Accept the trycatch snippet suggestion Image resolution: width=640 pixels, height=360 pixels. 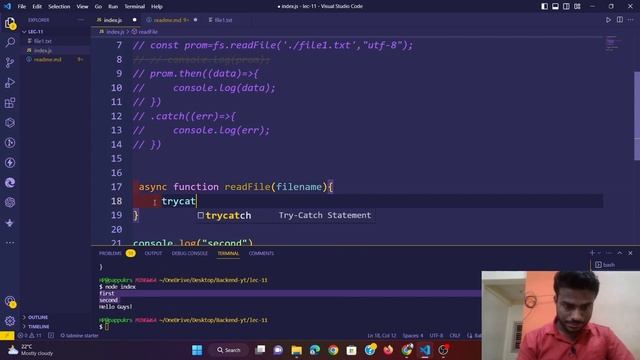tap(286, 215)
